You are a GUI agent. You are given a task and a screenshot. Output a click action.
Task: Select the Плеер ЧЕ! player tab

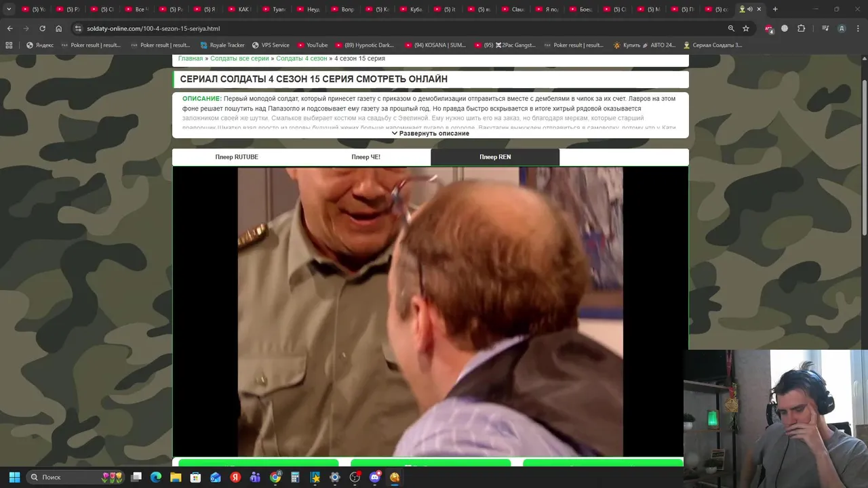tap(366, 157)
